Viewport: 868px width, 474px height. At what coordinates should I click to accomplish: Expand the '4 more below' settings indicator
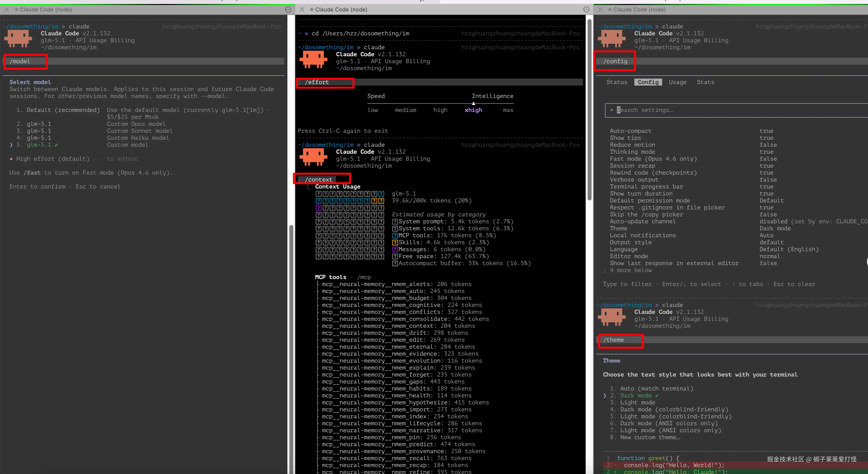[x=628, y=270]
